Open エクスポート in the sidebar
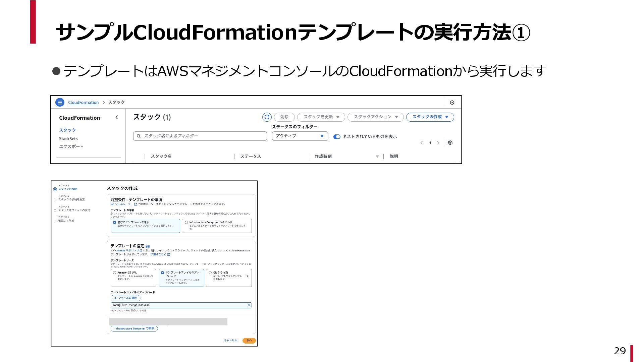This screenshot has height=362, width=644. tap(71, 146)
